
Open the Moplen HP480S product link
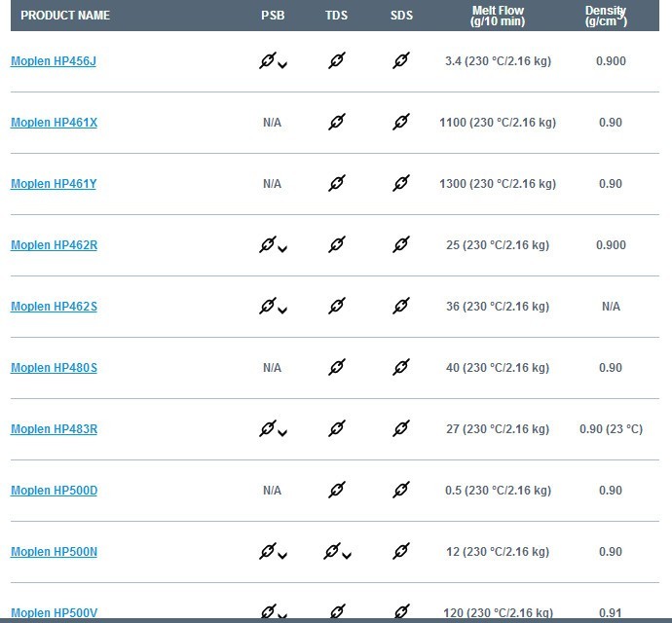click(x=54, y=368)
